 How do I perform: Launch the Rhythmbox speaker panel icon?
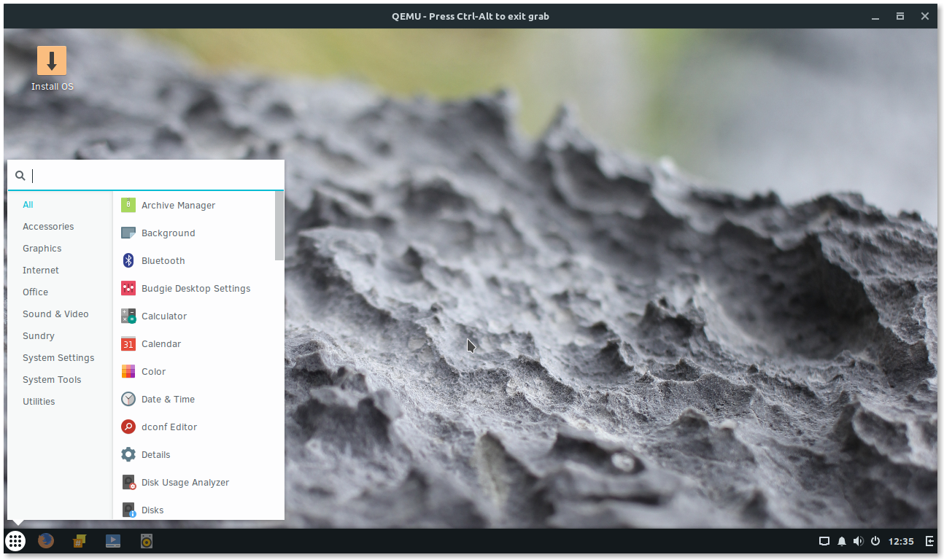coord(147,541)
